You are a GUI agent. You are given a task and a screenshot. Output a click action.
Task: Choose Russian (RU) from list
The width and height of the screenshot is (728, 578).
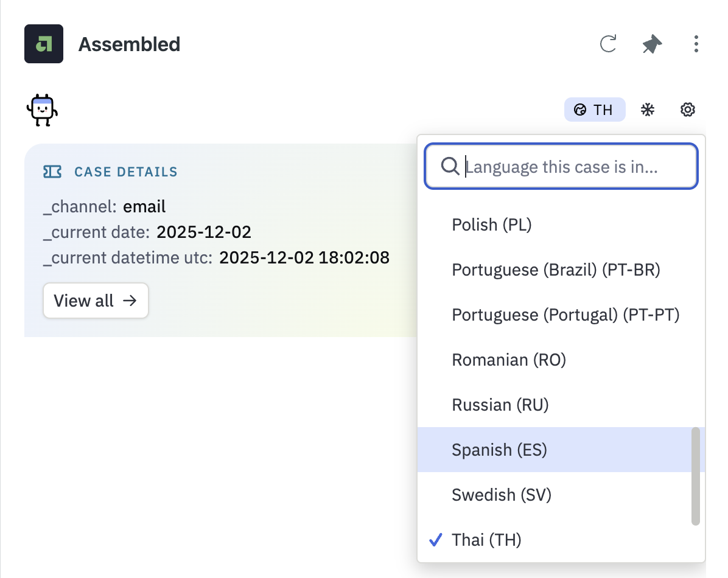click(x=561, y=405)
